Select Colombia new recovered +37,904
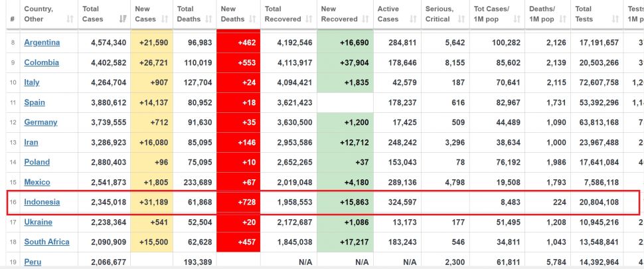Viewport: 644px width, 269px height. click(x=345, y=63)
